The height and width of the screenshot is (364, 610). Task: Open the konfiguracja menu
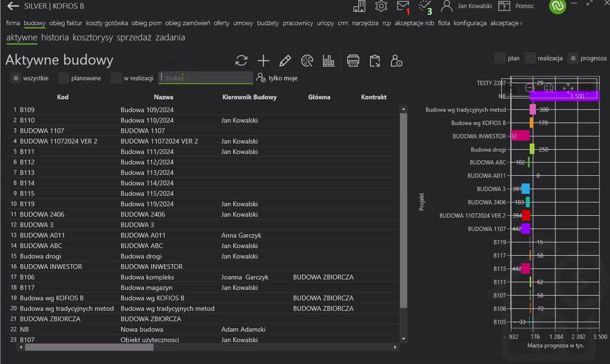click(470, 23)
